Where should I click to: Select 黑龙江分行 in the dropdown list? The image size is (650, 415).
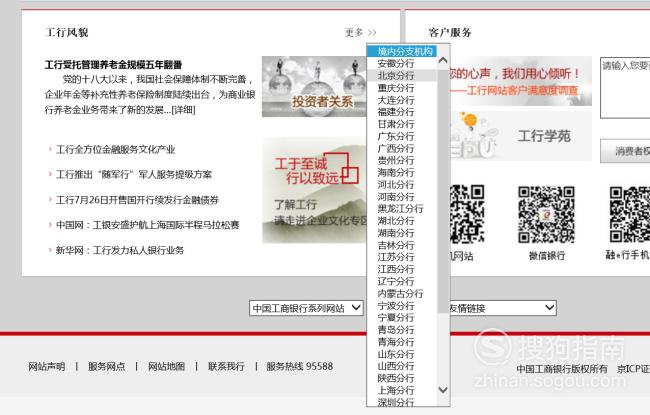[x=402, y=209]
